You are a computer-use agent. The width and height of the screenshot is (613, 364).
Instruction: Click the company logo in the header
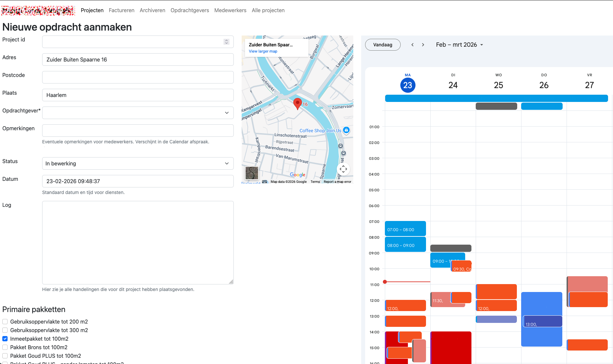click(38, 11)
